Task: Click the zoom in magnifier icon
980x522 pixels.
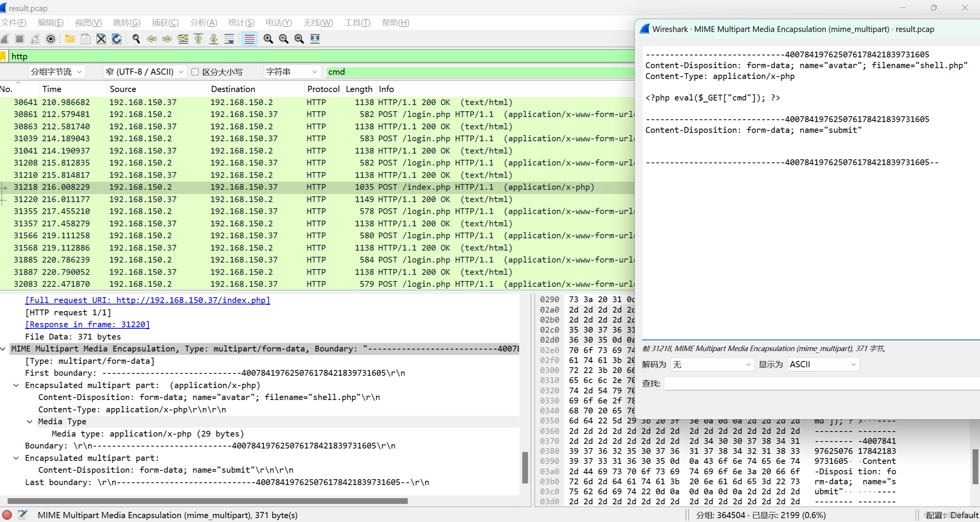Action: click(268, 39)
